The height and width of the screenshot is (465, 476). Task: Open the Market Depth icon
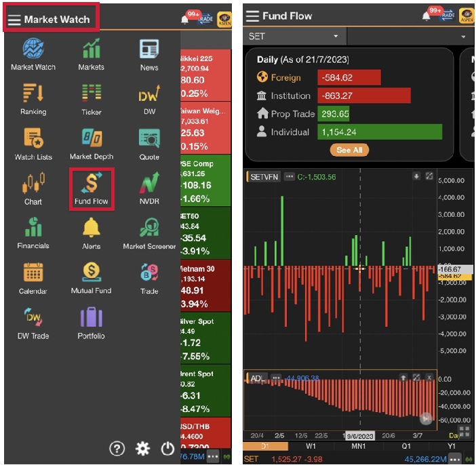pyautogui.click(x=92, y=138)
